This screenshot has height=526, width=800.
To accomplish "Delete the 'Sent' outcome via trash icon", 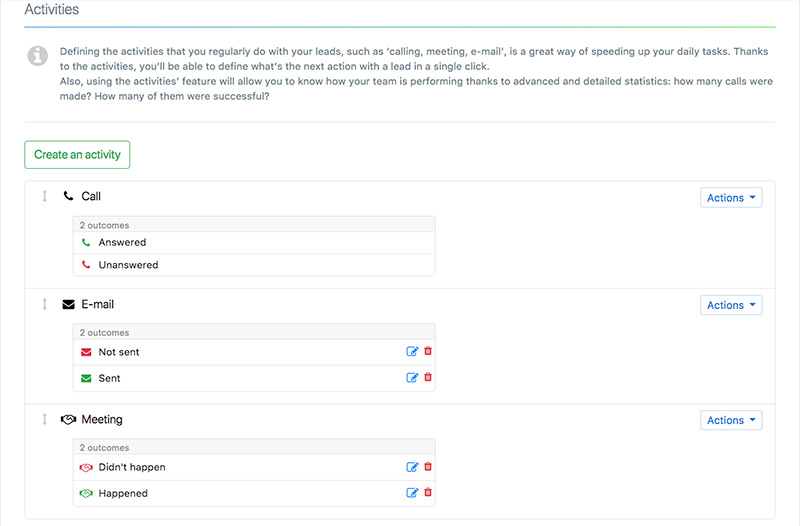I will coord(428,378).
